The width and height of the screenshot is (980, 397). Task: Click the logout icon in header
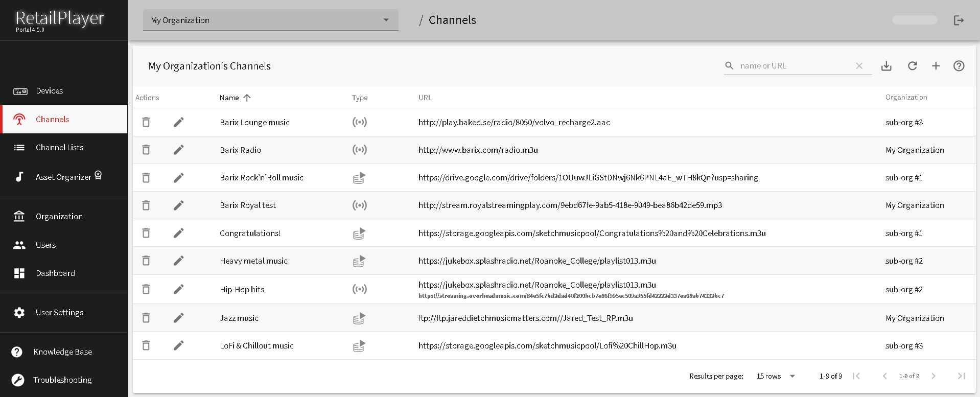click(959, 20)
